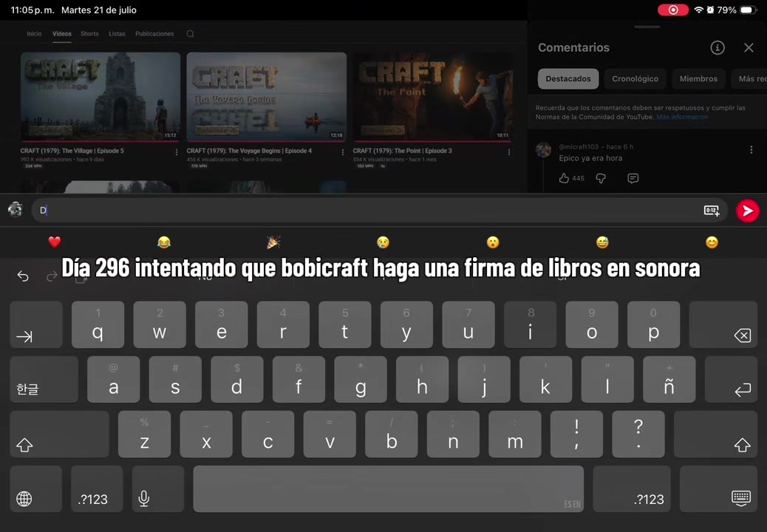Tap the question mark and period key
This screenshot has height=532, width=767.
pos(638,434)
